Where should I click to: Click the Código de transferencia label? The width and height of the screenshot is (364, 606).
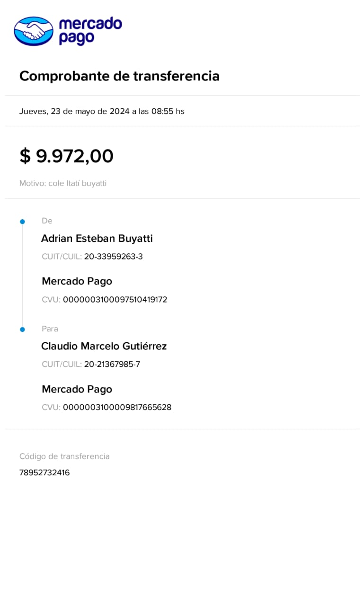coord(64,456)
